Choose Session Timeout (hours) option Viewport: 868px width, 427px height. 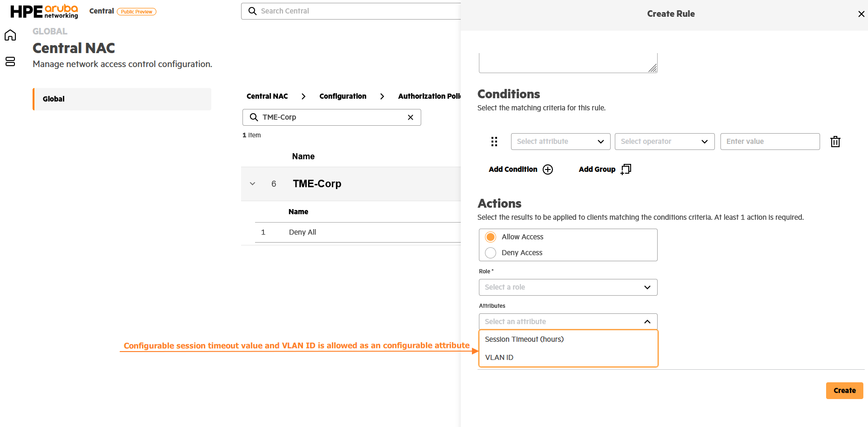point(568,339)
